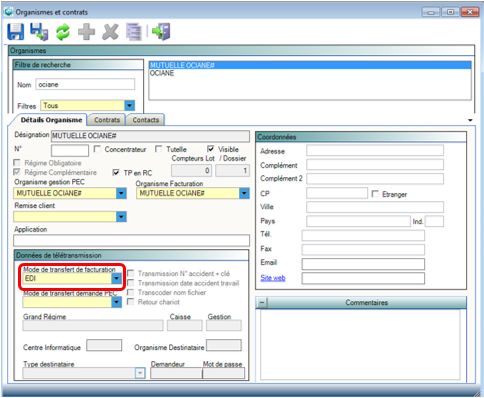This screenshot has width=484, height=398.
Task: Click the Ind. code field
Action: [434, 221]
